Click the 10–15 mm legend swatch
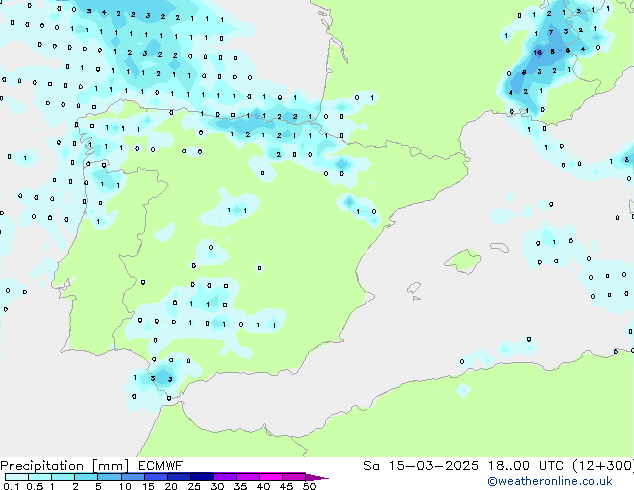 (132, 477)
